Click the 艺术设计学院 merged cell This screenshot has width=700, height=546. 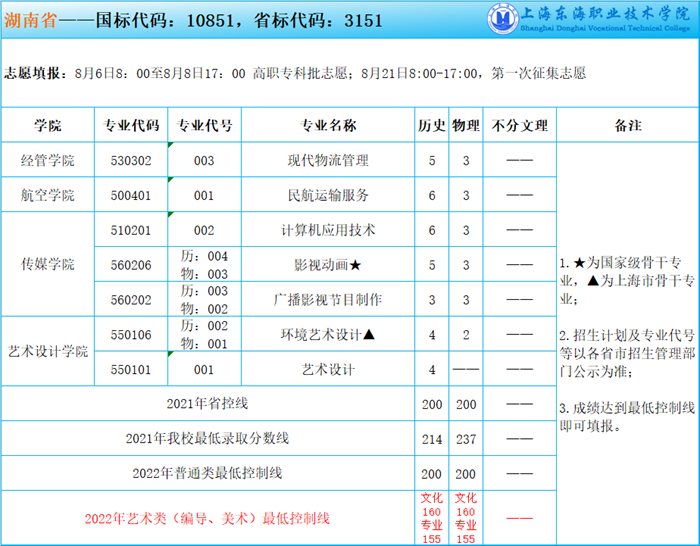pyautogui.click(x=48, y=352)
